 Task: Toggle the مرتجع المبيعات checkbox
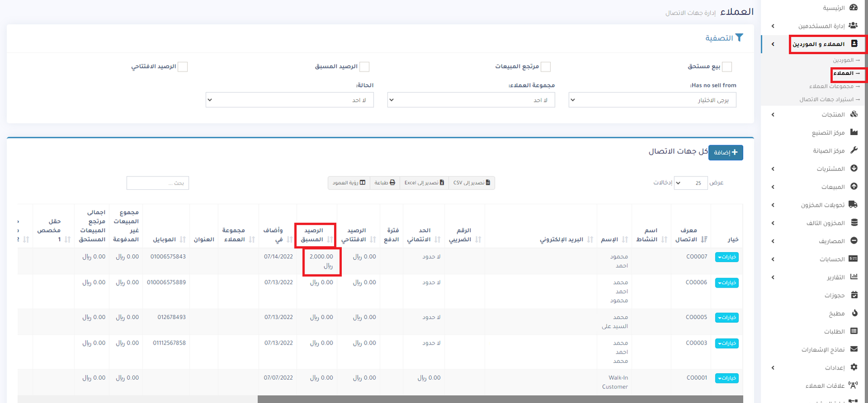[546, 67]
